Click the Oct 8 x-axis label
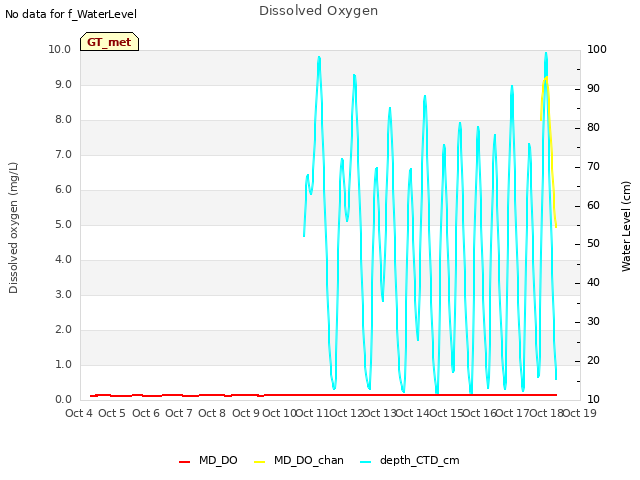The height and width of the screenshot is (480, 640). (x=212, y=413)
